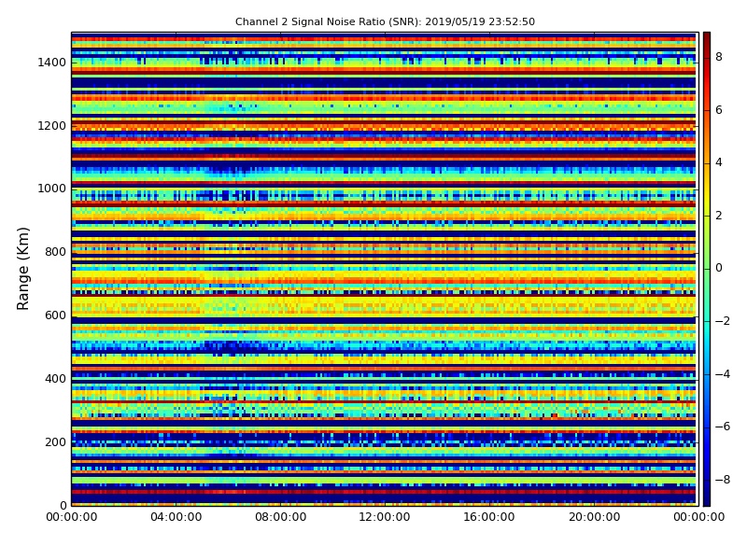Click the 600 range tick label

tap(55, 315)
